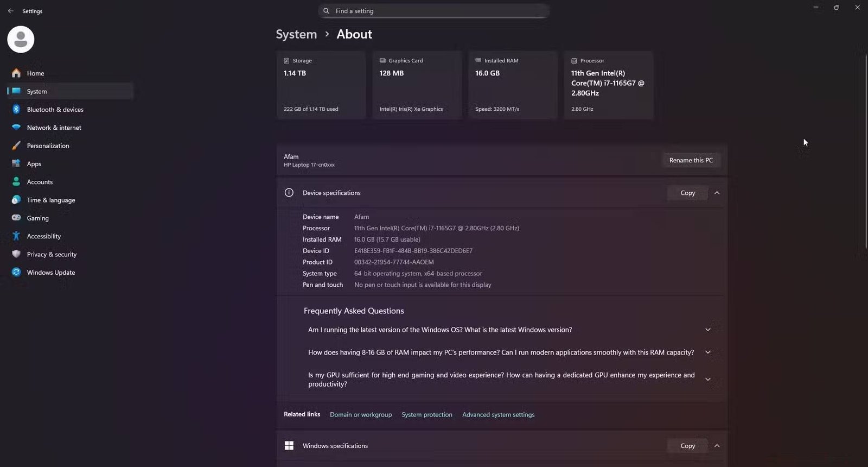Click the Bluetooth & devices icon
This screenshot has height=467, width=868.
pos(16,109)
